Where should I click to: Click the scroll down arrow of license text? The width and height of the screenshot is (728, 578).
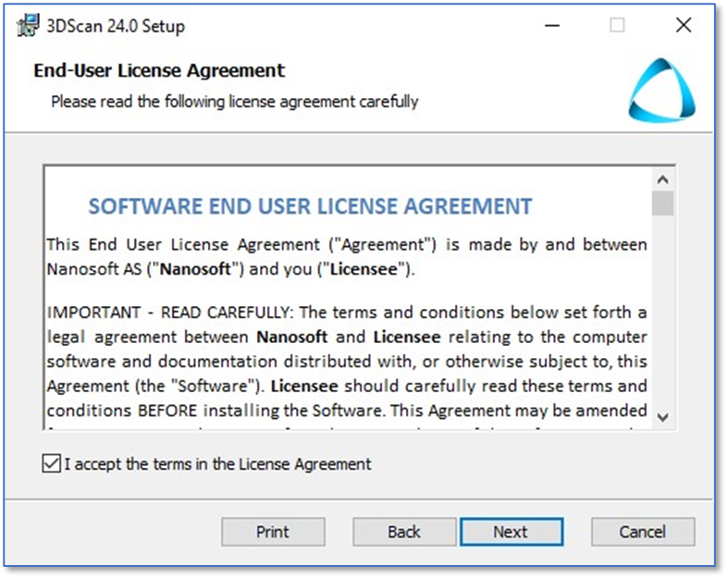coord(662,417)
